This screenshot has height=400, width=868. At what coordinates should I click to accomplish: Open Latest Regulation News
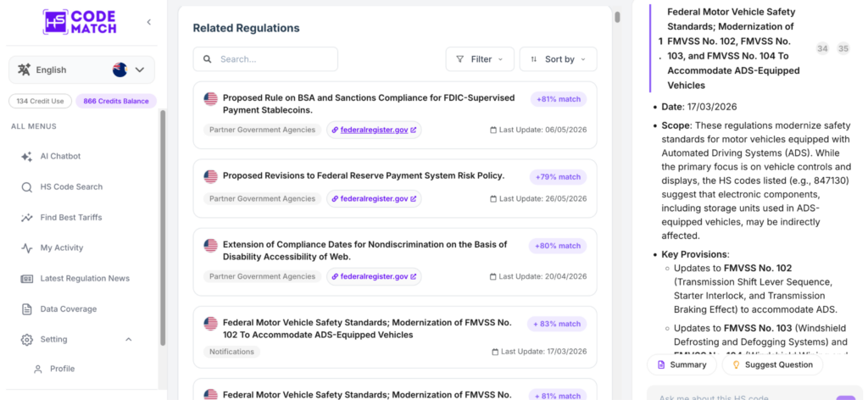(x=85, y=278)
